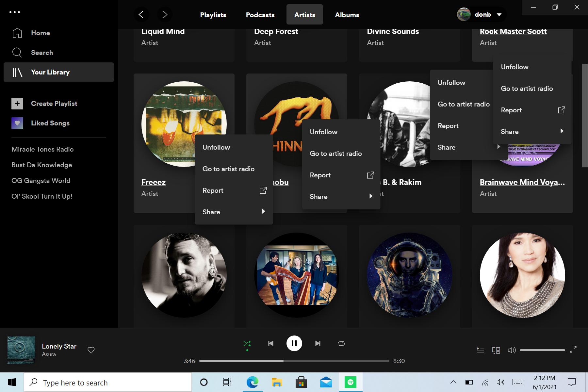Switch to the Playlists tab

[213, 15]
